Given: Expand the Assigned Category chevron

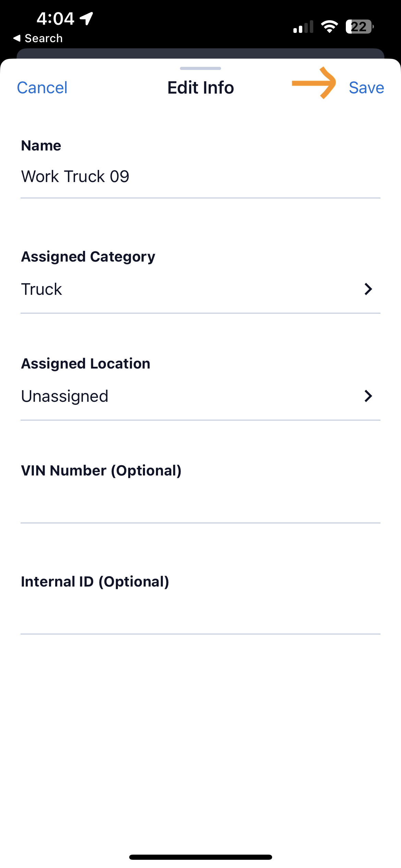Looking at the screenshot, I should [368, 289].
